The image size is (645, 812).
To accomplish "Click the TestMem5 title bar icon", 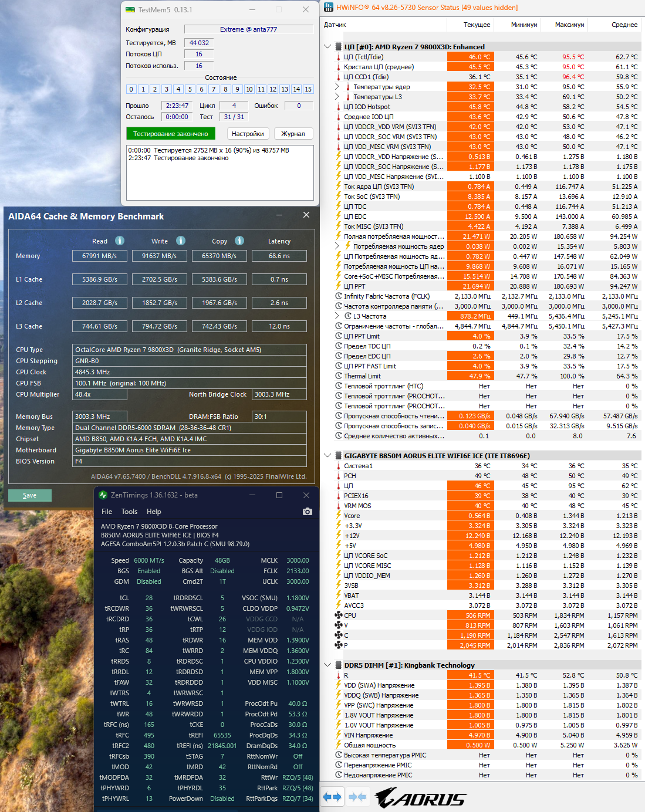I will pyautogui.click(x=130, y=9).
